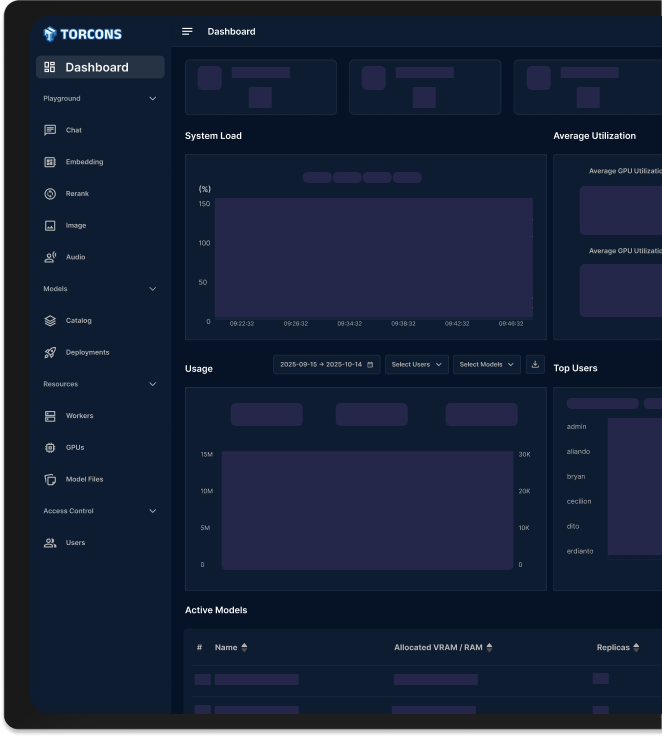Navigate to Embedding page

[x=85, y=162]
